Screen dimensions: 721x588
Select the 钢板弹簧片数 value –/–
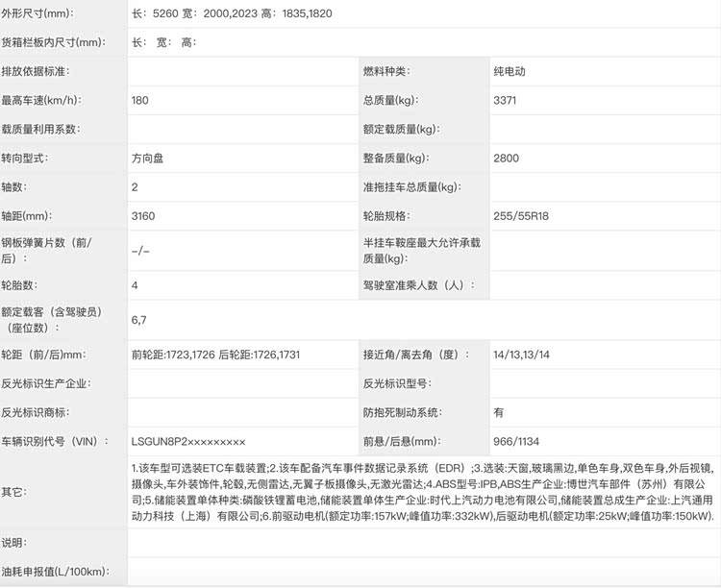(x=140, y=251)
